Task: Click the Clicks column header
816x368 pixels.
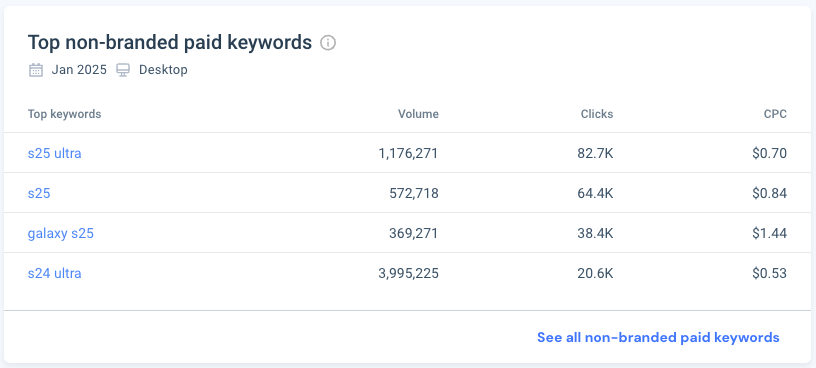Action: click(597, 114)
